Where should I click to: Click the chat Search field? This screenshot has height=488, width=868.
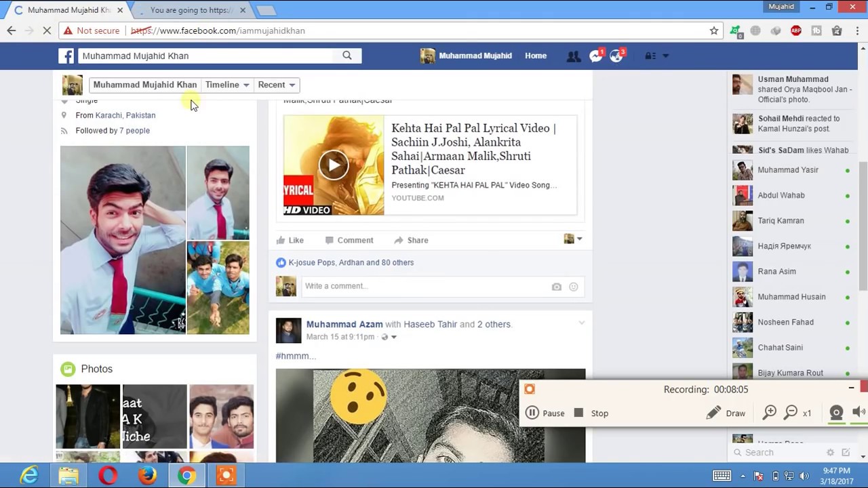[780, 452]
